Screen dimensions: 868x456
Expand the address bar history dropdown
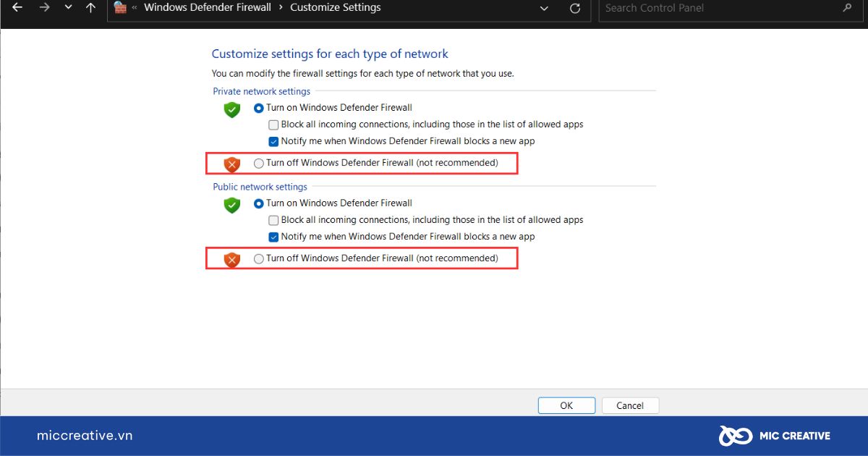click(x=545, y=8)
